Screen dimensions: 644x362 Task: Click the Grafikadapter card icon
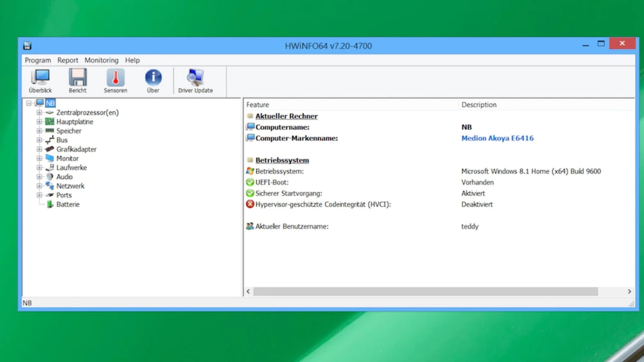(x=50, y=149)
